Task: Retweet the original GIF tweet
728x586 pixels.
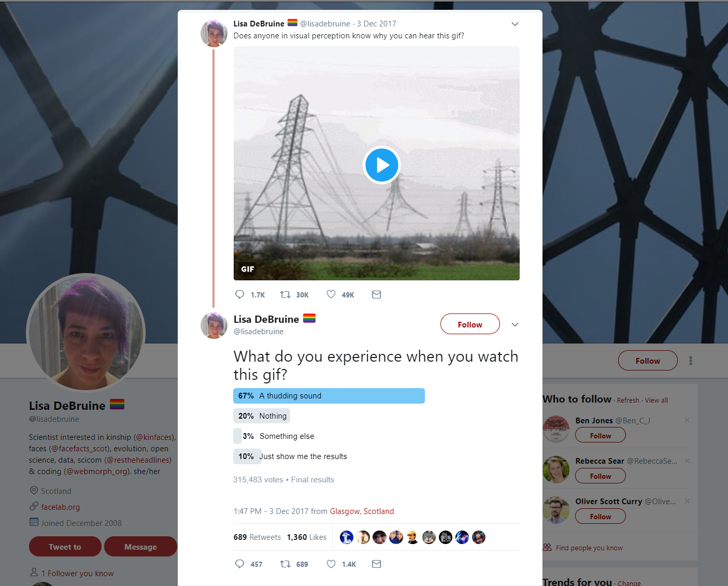Action: 286,295
